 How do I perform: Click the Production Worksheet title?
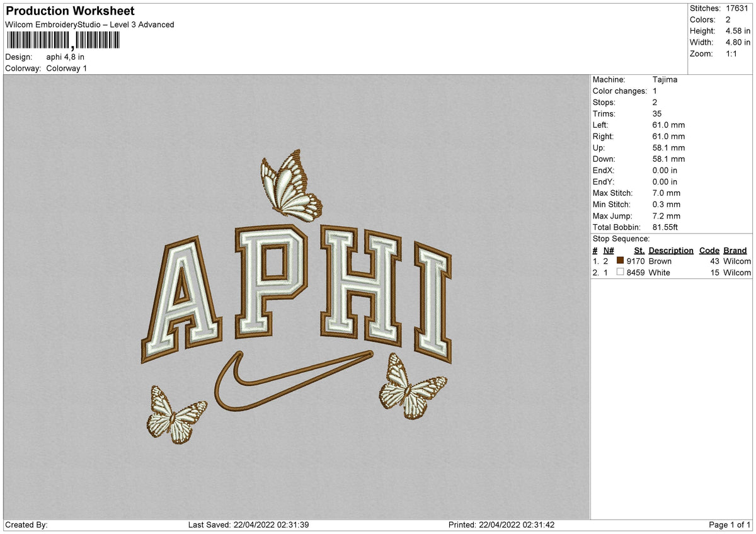coord(69,11)
